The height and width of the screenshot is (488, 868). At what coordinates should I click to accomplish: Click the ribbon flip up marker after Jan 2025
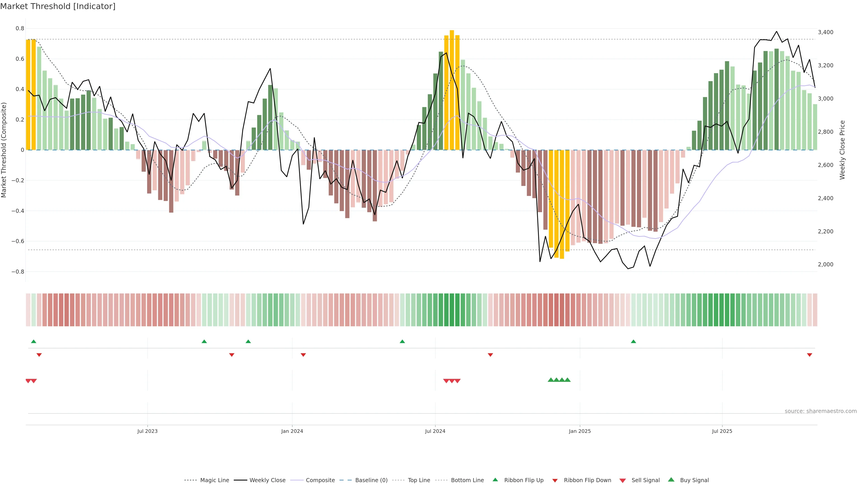(x=633, y=342)
